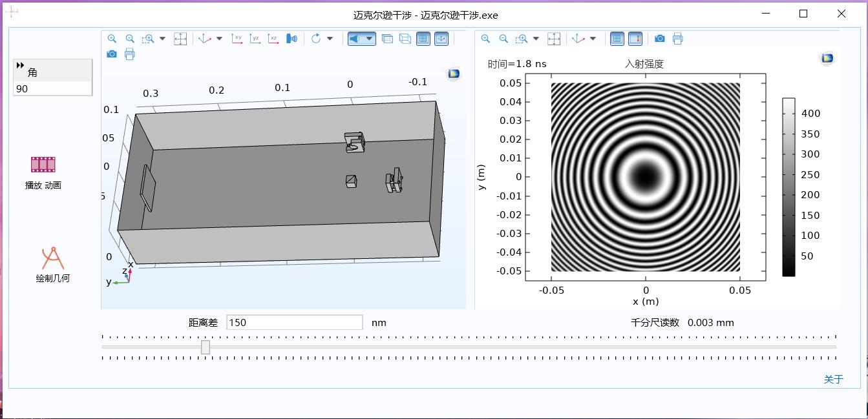Open default view dropdown in plot toolbar
Viewport: 868px width, 419px height.
[593, 39]
